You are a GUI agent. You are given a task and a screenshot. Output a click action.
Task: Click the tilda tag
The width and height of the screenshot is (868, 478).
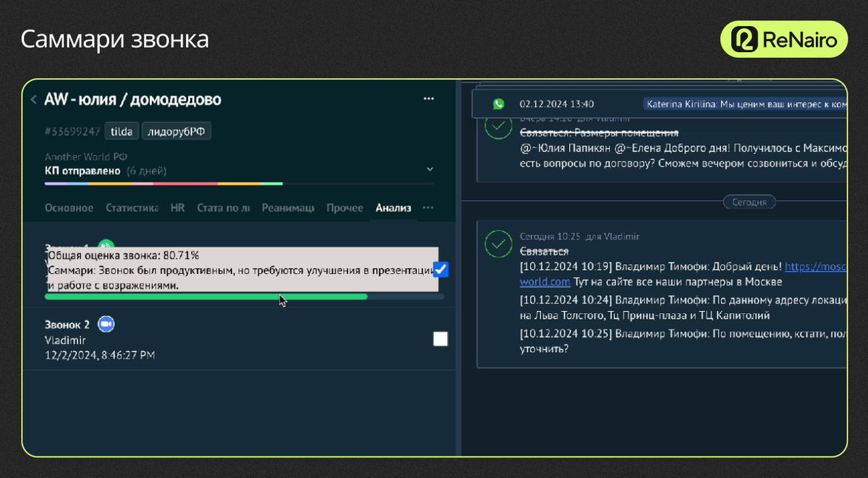(121, 132)
